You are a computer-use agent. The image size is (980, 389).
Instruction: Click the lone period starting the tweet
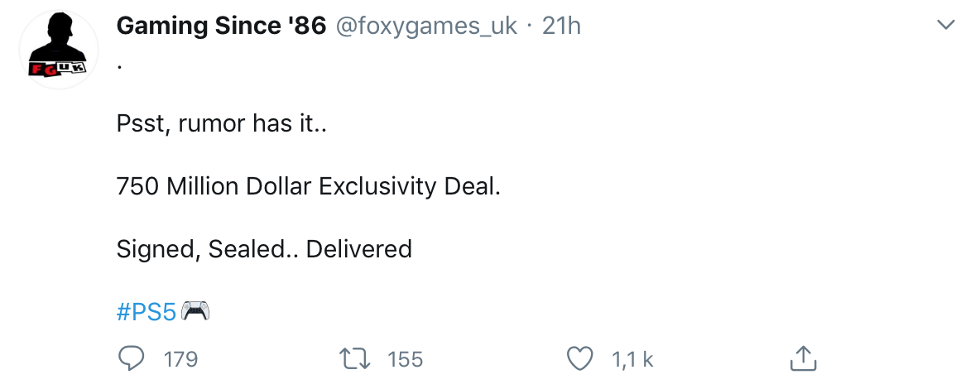coord(120,68)
